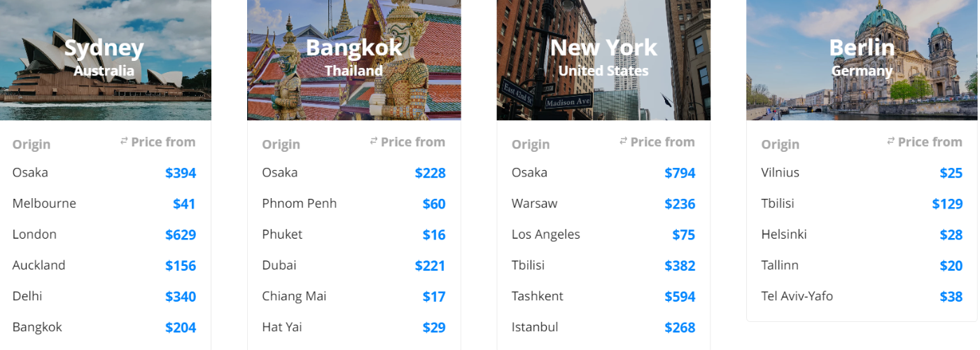The image size is (980, 350).
Task: Choose Auckland origin for Sydney flights
Action: (38, 265)
